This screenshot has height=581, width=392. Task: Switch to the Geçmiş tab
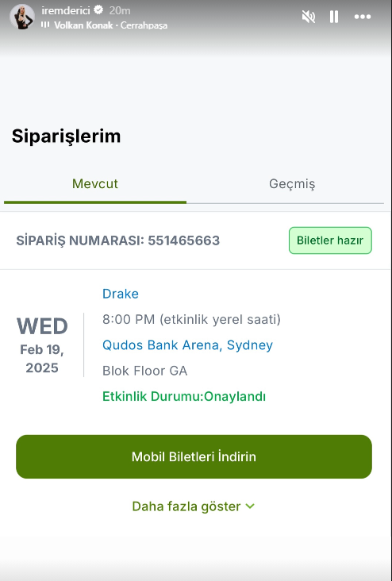click(292, 184)
